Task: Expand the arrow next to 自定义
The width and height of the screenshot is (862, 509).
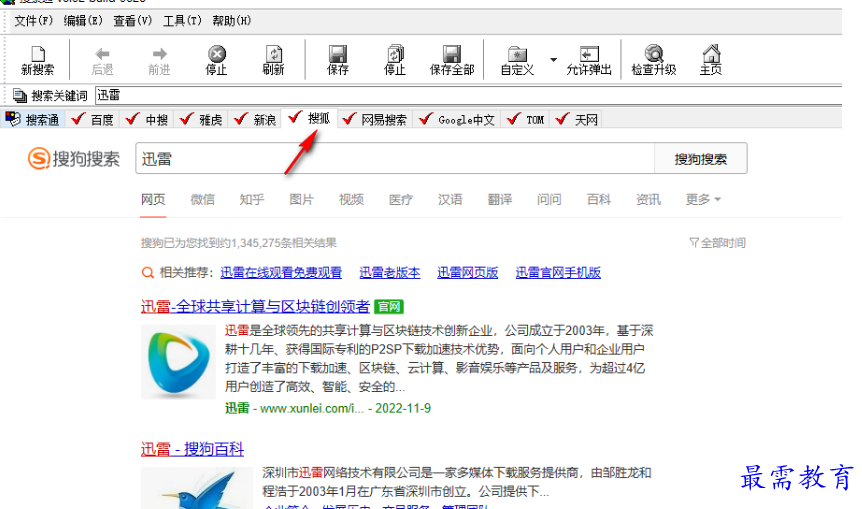Action: 554,59
